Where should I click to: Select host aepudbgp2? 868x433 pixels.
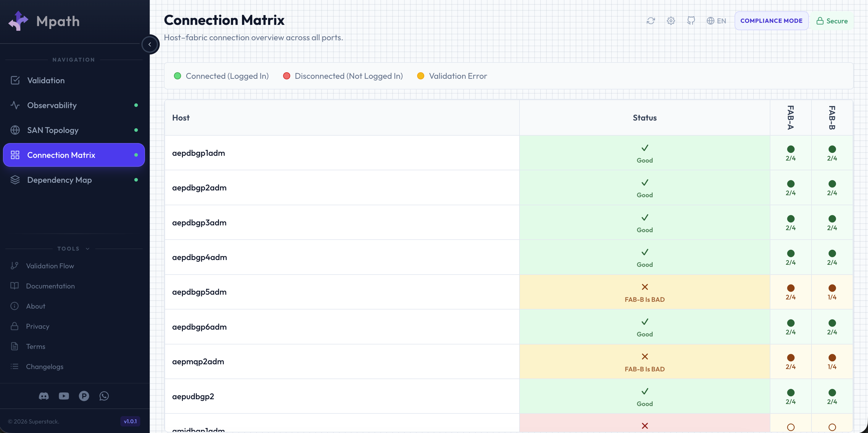(193, 396)
